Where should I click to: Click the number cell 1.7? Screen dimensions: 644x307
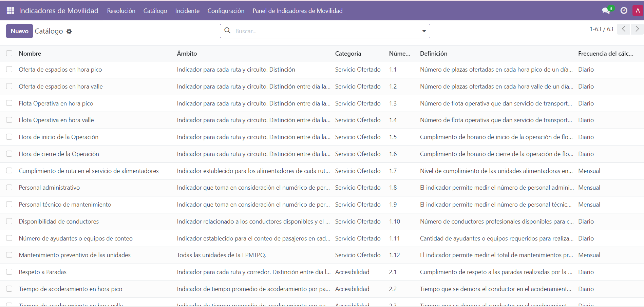(393, 171)
